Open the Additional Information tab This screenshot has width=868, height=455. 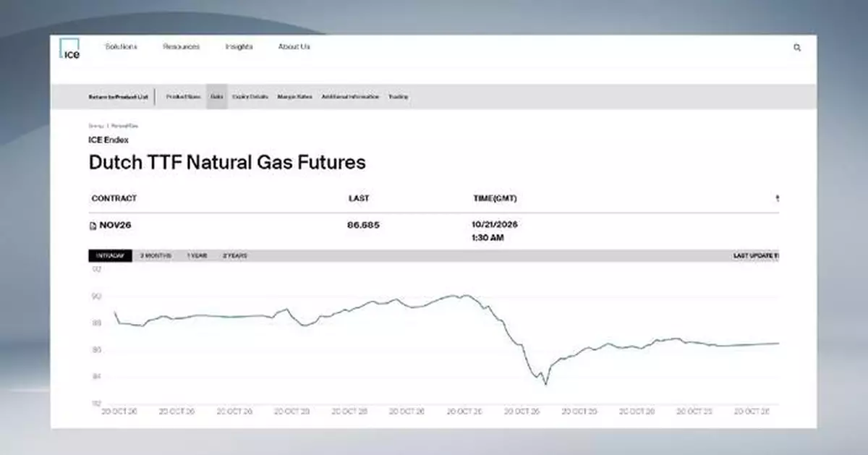pyautogui.click(x=350, y=97)
